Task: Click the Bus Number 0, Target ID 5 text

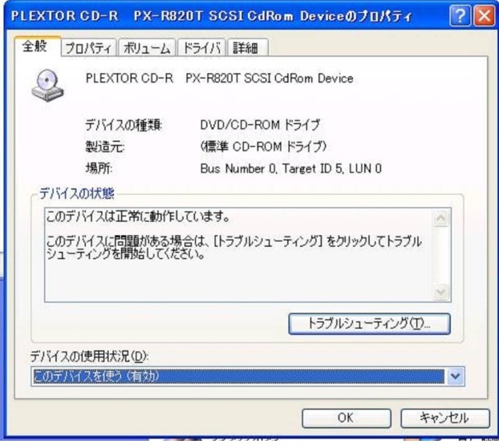Action: pos(291,168)
